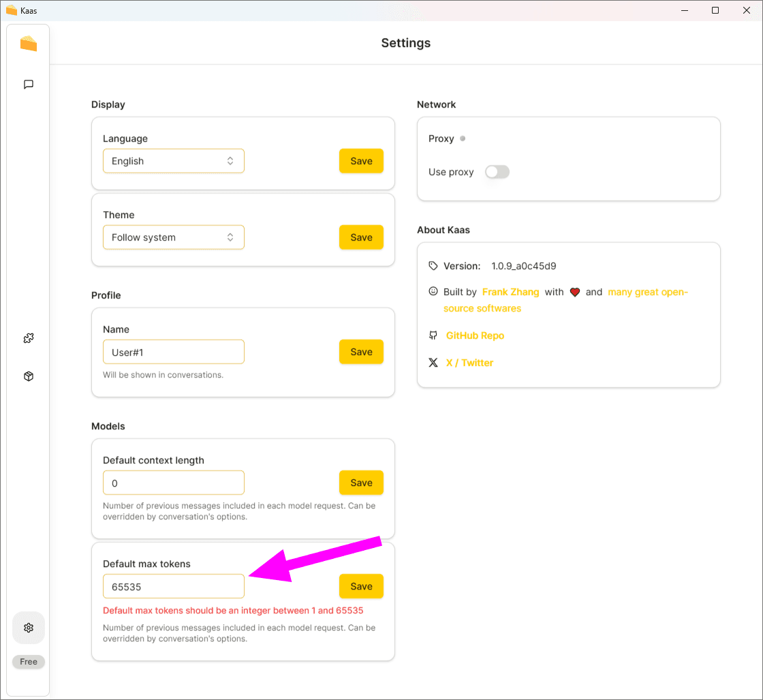Image resolution: width=763 pixels, height=700 pixels.
Task: Click the GitHub icon in About section
Action: (433, 335)
